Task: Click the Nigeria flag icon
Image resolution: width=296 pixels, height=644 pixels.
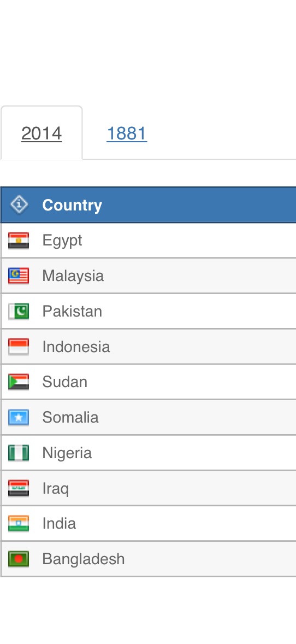Action: [x=19, y=453]
